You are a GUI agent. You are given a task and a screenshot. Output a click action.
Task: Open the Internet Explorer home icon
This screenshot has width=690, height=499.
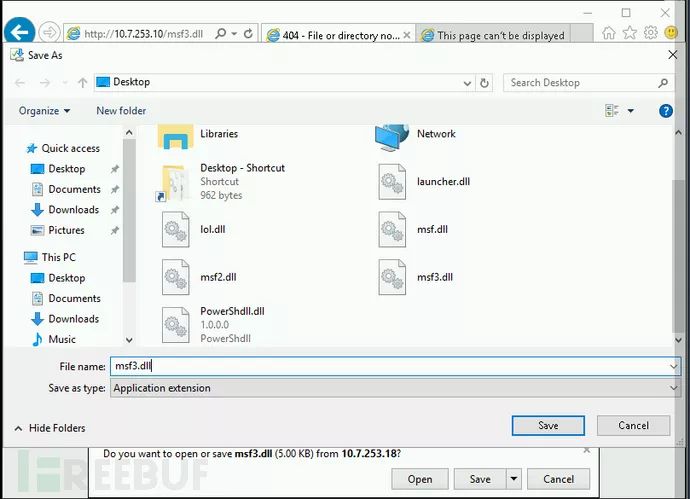click(x=609, y=33)
